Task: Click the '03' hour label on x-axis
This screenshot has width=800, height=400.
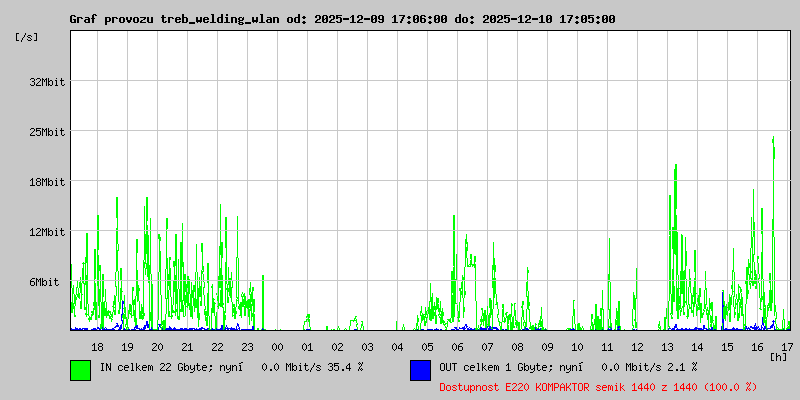Action: pos(367,347)
